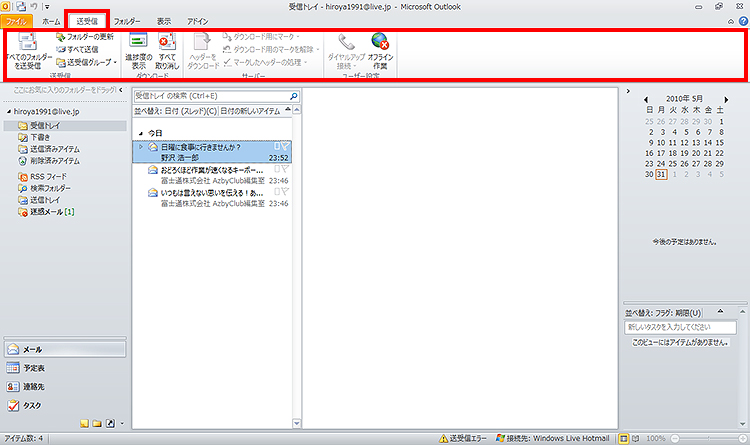Viewport: 750px width, 445px height.
Task: Switch to メール module
Action: point(65,349)
